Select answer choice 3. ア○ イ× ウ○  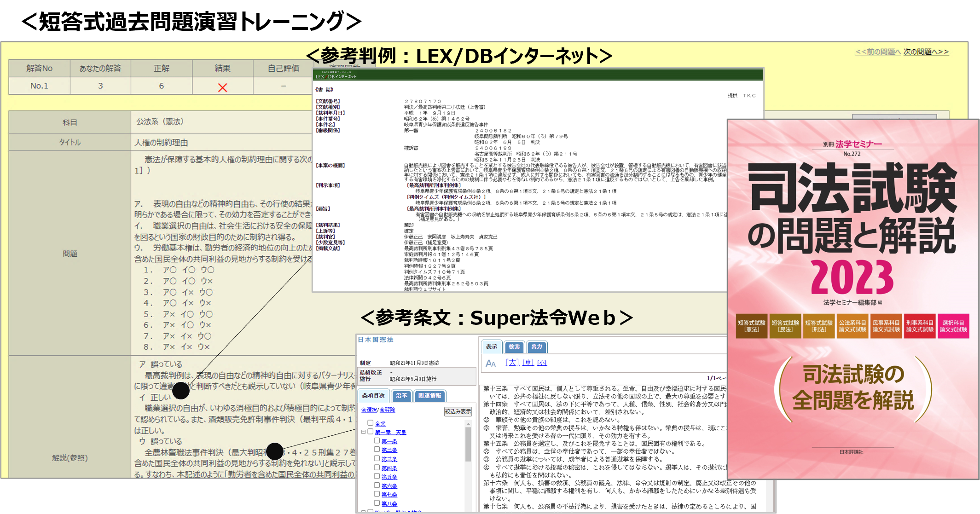(178, 292)
